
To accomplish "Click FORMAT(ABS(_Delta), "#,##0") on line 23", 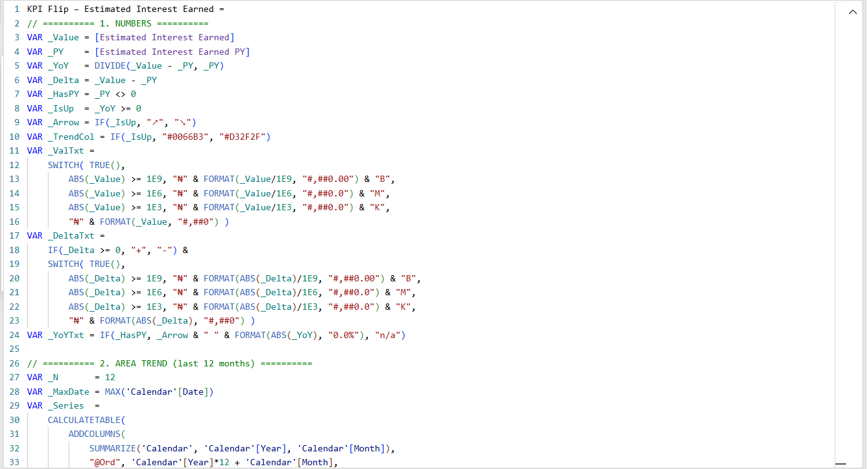I will pos(173,320).
